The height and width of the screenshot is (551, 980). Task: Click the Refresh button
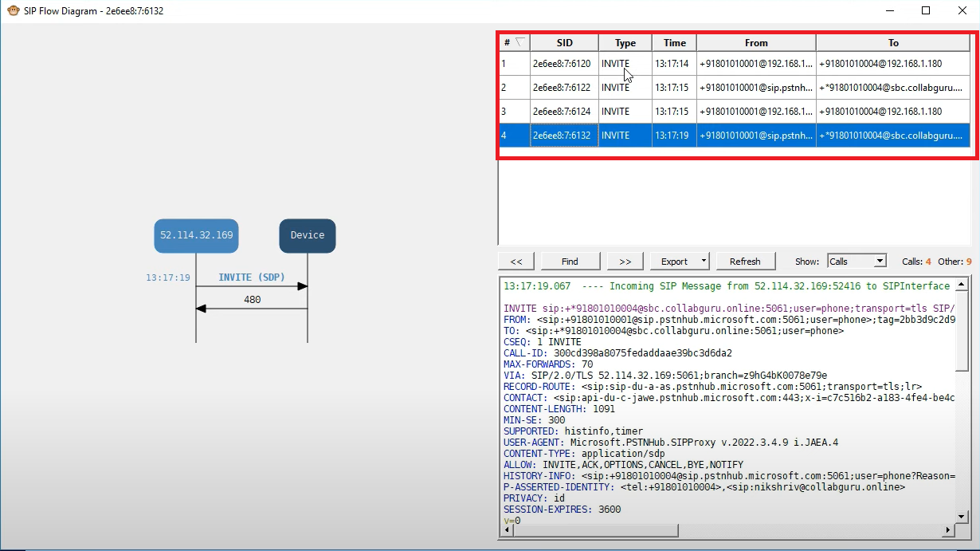pos(745,261)
